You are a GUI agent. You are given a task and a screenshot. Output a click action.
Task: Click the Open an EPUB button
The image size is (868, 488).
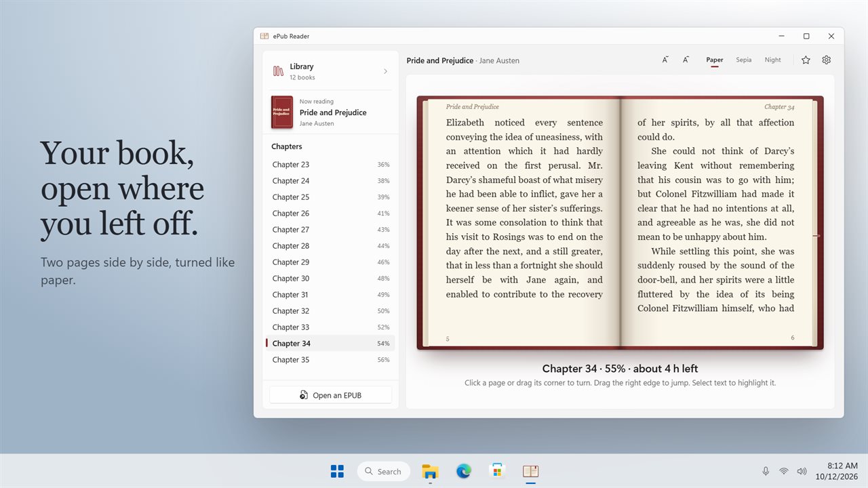click(330, 395)
